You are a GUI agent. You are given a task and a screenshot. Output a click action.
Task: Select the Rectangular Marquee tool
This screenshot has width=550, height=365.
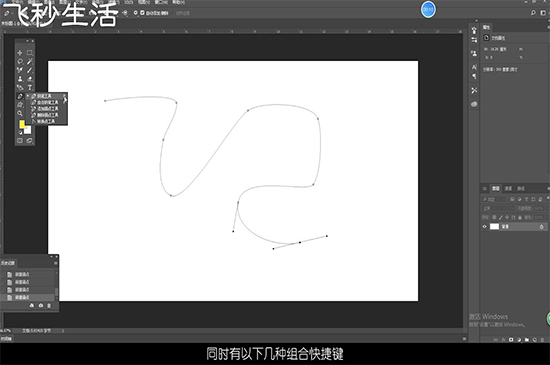30,53
